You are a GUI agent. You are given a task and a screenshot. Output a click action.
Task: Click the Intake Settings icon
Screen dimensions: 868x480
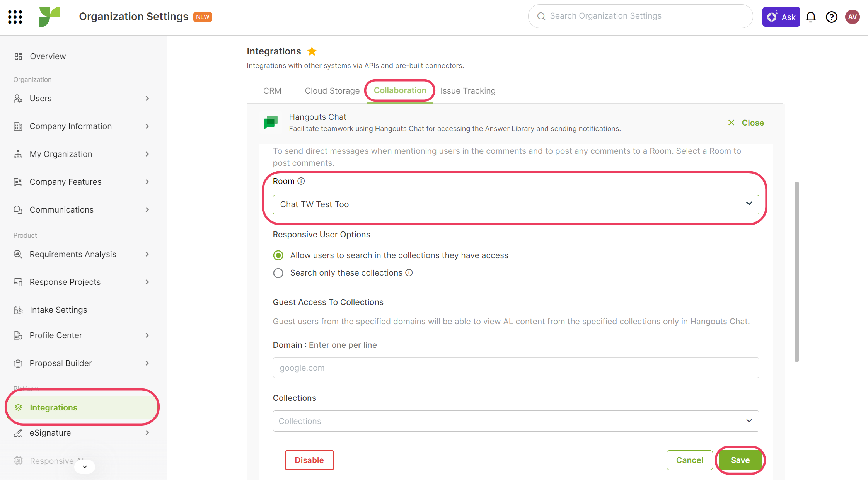tap(18, 310)
